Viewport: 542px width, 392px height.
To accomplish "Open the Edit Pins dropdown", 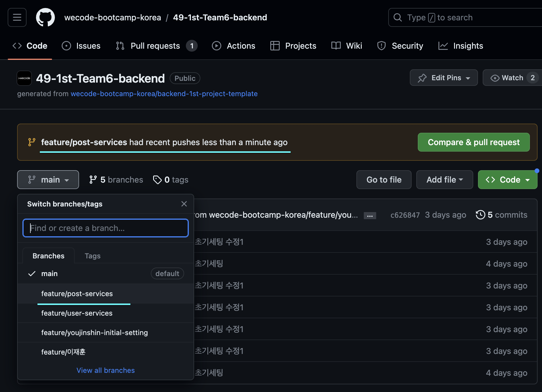I will coord(444,78).
